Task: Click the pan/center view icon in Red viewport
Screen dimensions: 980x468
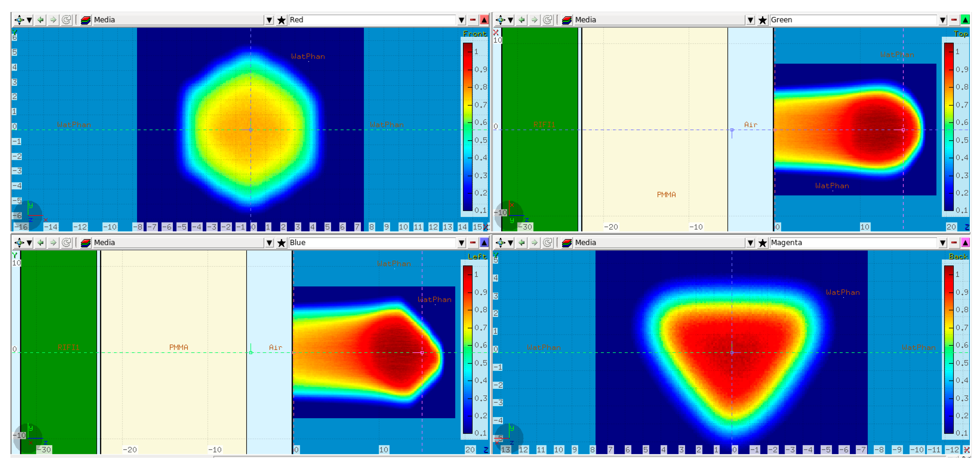Action: pyautogui.click(x=19, y=20)
